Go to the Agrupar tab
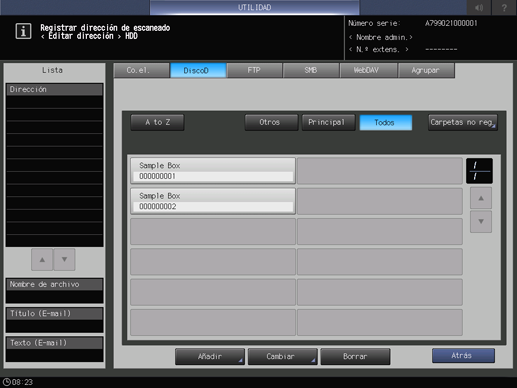Viewport: 517px width, 388px height. pyautogui.click(x=426, y=70)
